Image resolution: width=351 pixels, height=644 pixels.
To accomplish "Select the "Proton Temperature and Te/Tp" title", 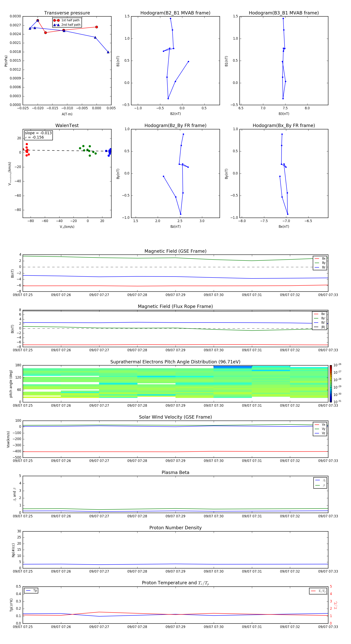I will (175, 583).
